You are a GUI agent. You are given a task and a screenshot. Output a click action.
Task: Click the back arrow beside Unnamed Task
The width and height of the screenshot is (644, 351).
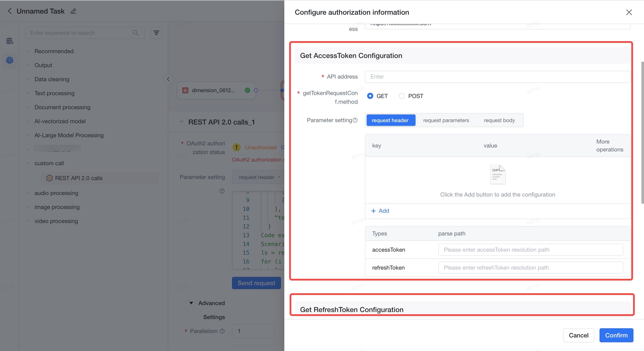[10, 11]
